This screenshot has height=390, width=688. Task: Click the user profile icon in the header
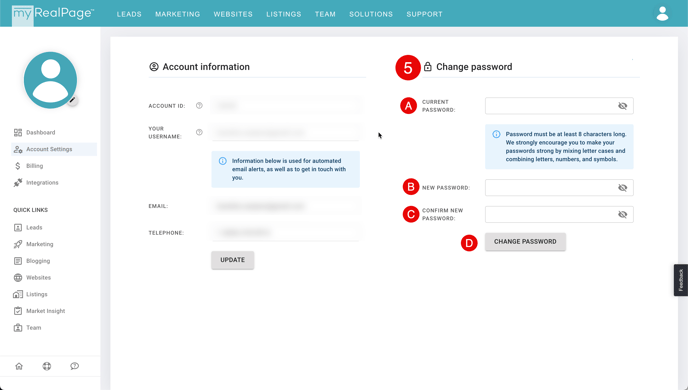click(662, 14)
